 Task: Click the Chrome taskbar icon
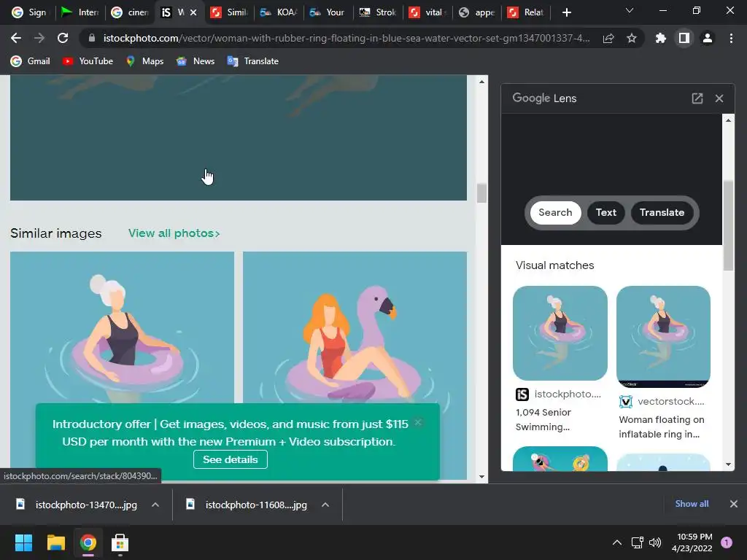88,542
